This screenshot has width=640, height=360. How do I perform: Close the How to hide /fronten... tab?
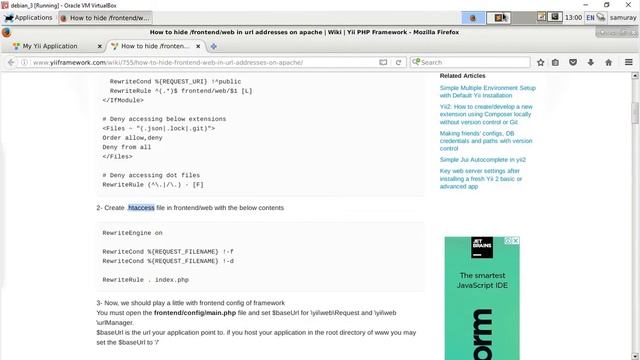(198, 47)
